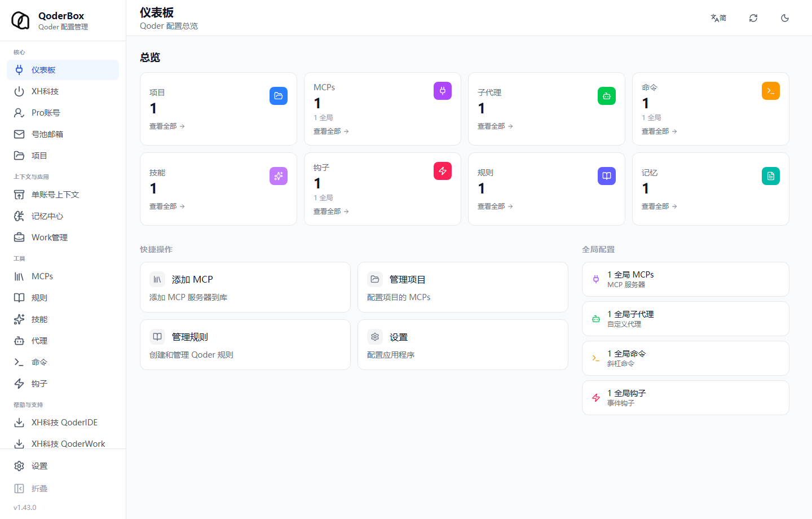This screenshot has width=812, height=519.
Task: Toggle dark mode with the moon icon
Action: [x=785, y=18]
